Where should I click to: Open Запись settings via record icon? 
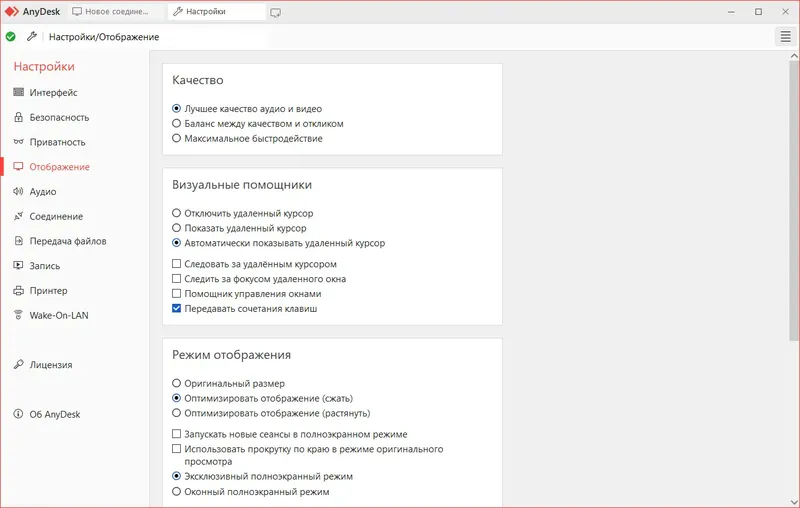pyautogui.click(x=18, y=266)
